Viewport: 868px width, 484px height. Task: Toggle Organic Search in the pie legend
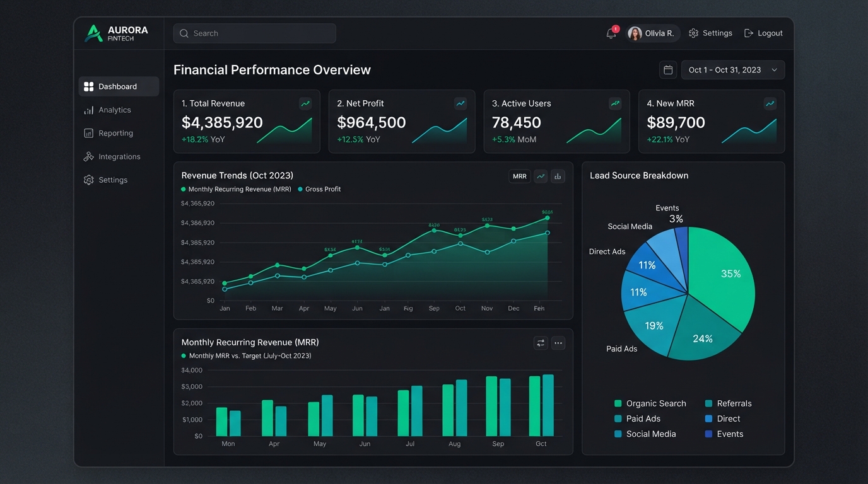650,403
